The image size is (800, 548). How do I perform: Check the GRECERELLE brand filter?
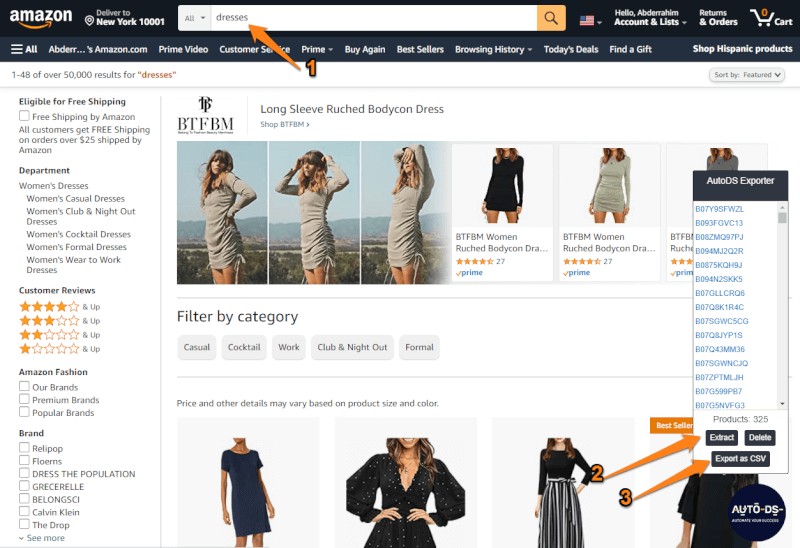(24, 486)
